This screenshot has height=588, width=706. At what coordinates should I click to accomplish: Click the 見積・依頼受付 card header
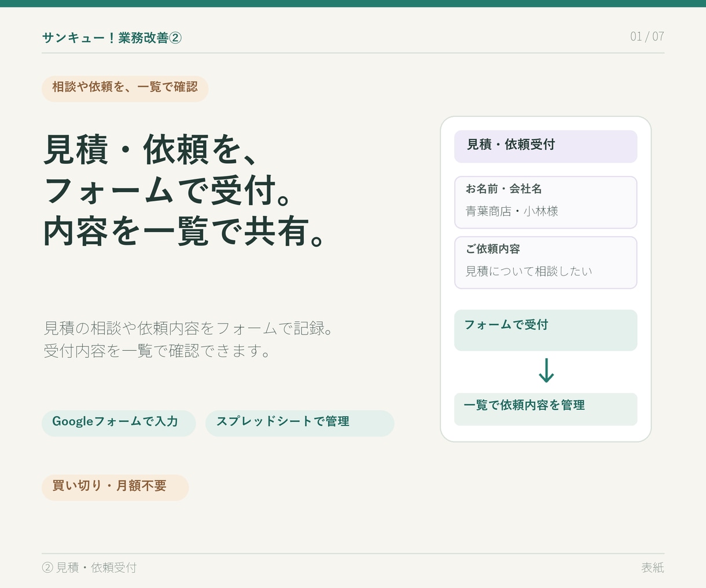[546, 146]
